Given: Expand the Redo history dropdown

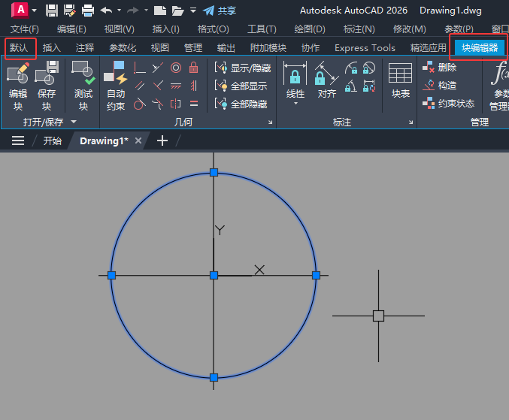Looking at the screenshot, I should [x=146, y=11].
